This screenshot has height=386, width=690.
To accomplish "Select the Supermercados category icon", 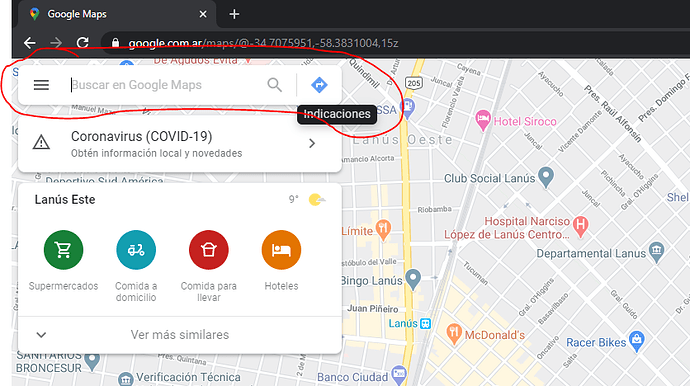I will 63,250.
